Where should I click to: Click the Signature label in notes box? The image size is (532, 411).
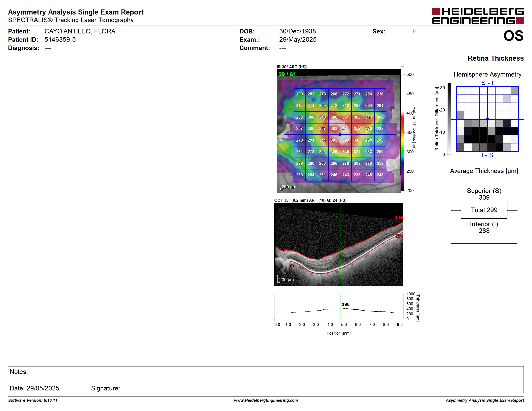coord(105,388)
